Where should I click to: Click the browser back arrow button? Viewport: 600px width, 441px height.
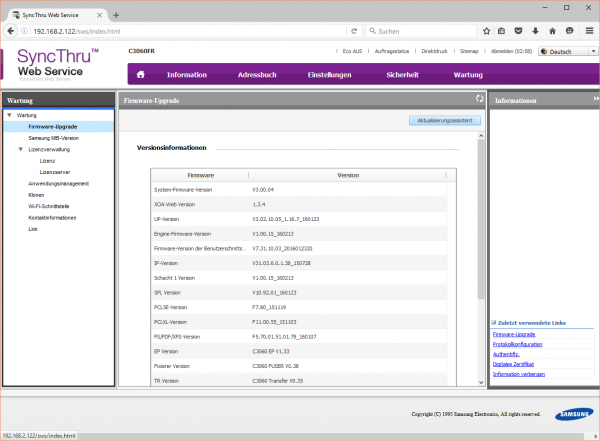click(x=10, y=31)
